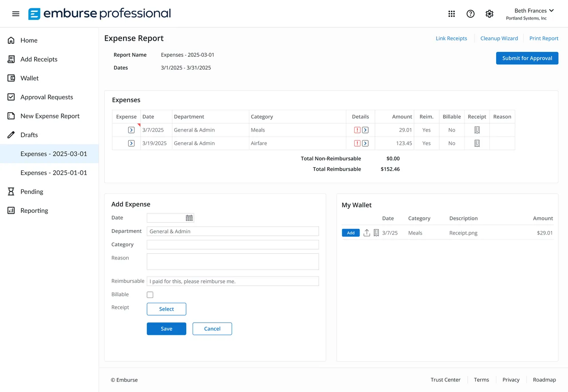The width and height of the screenshot is (568, 392).
Task: Click the Meals row warning icon
Action: [357, 130]
